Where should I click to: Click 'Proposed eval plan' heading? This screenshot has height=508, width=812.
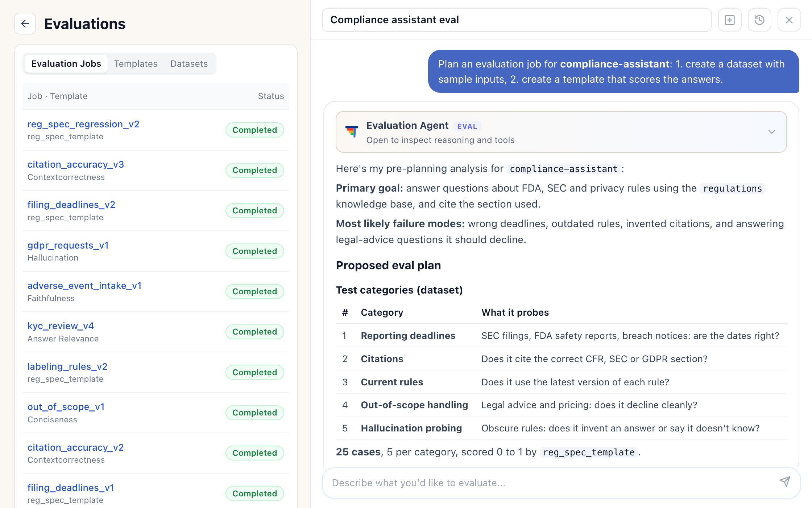pos(388,265)
